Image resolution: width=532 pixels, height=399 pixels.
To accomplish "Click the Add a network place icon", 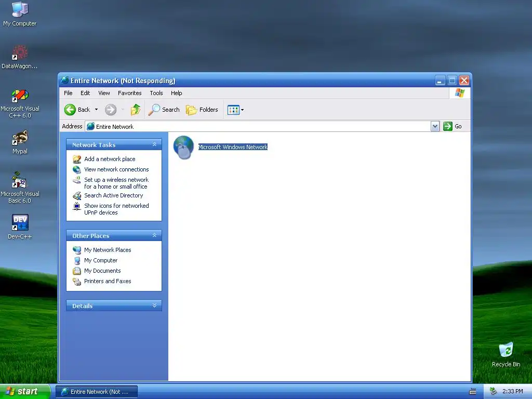I will click(77, 159).
